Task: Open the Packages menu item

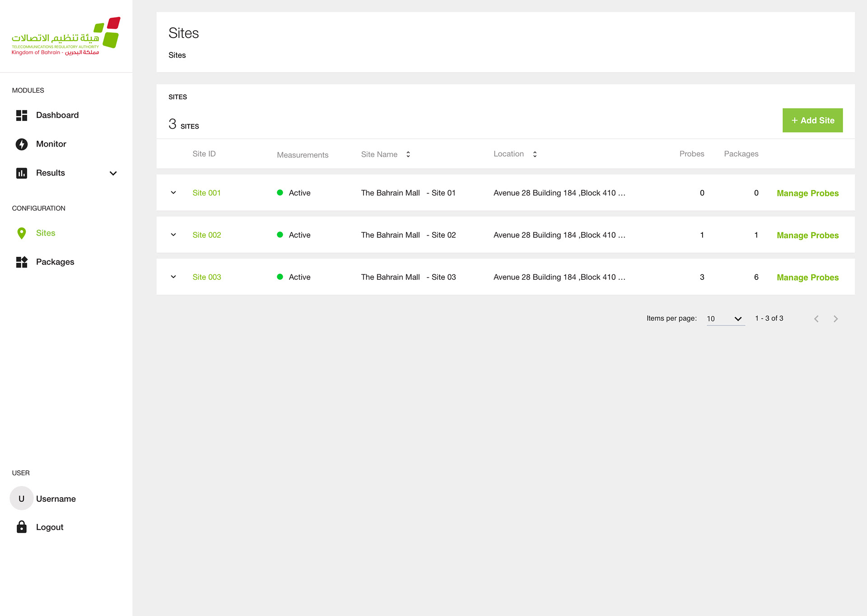Action: pos(55,262)
